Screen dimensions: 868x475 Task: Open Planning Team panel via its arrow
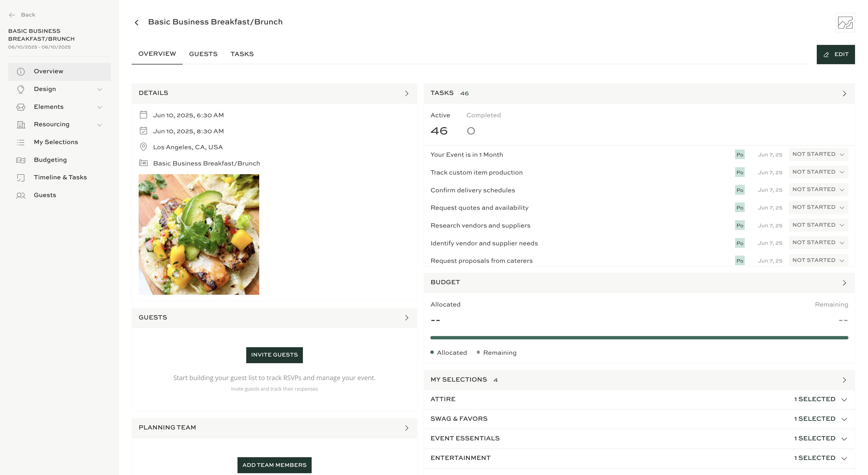407,428
